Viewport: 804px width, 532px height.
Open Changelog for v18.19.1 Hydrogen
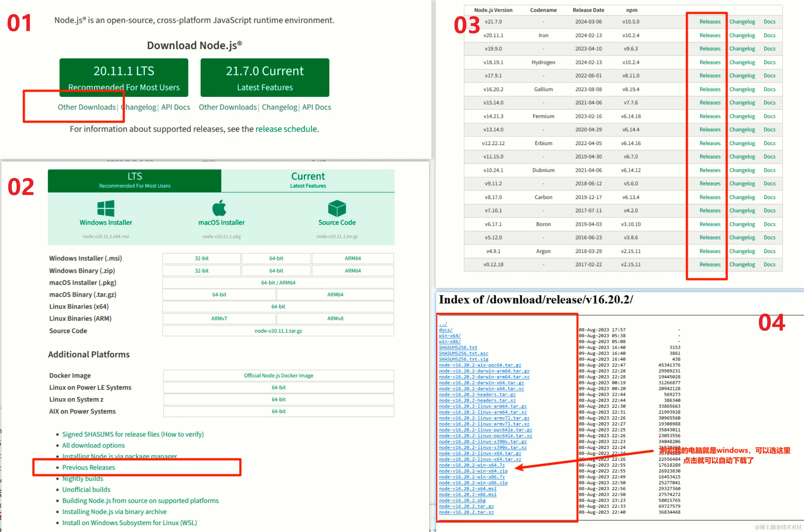point(742,62)
